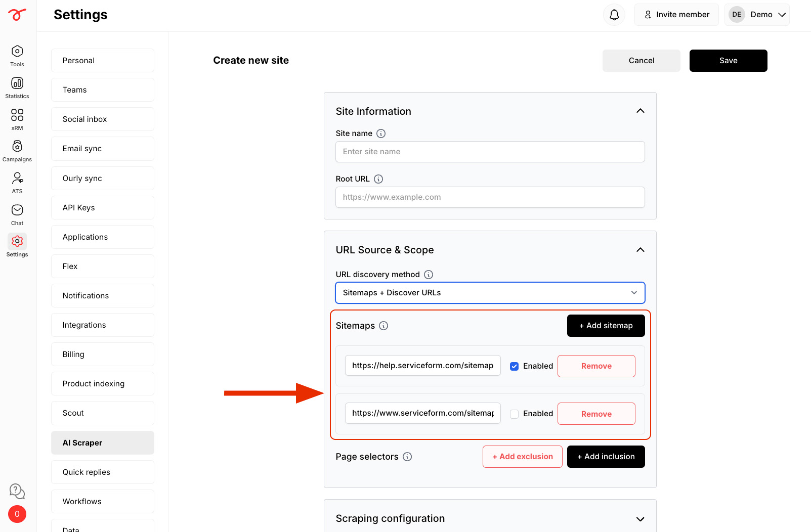This screenshot has height=532, width=811.
Task: Open Quick replies settings
Action: 103,472
